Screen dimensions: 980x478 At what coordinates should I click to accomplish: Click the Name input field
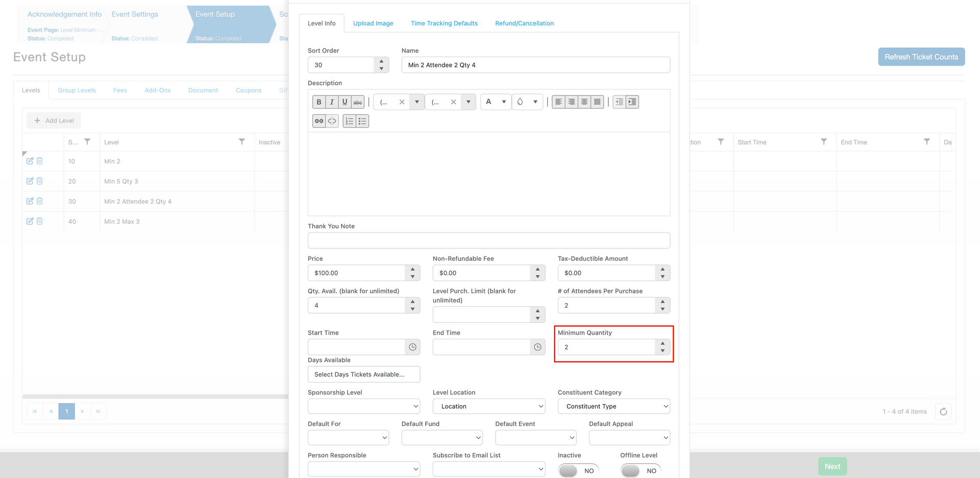(x=536, y=65)
